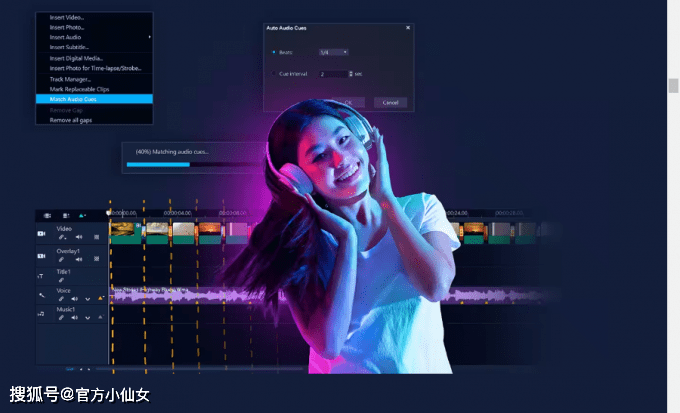Open the Track Manager icon above the Video track

66,216
